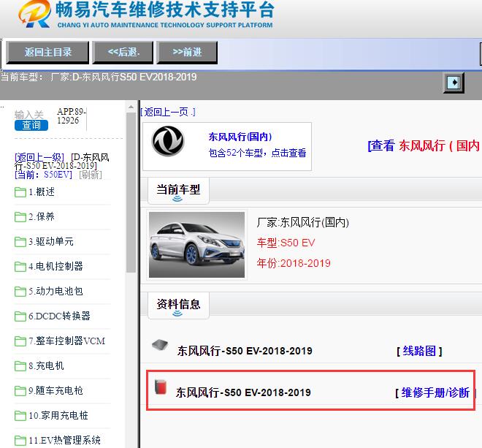Open folder icon for 8.充电机
The height and width of the screenshot is (448, 482).
tap(20, 366)
